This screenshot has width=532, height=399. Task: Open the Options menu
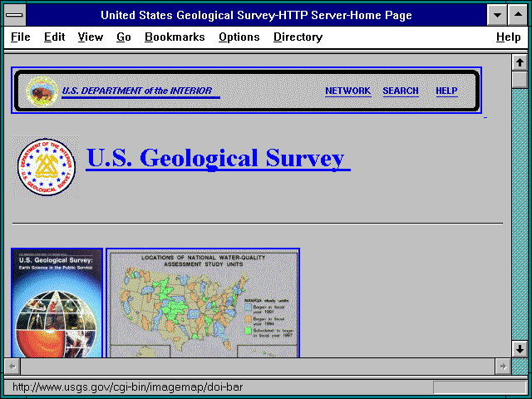(239, 37)
